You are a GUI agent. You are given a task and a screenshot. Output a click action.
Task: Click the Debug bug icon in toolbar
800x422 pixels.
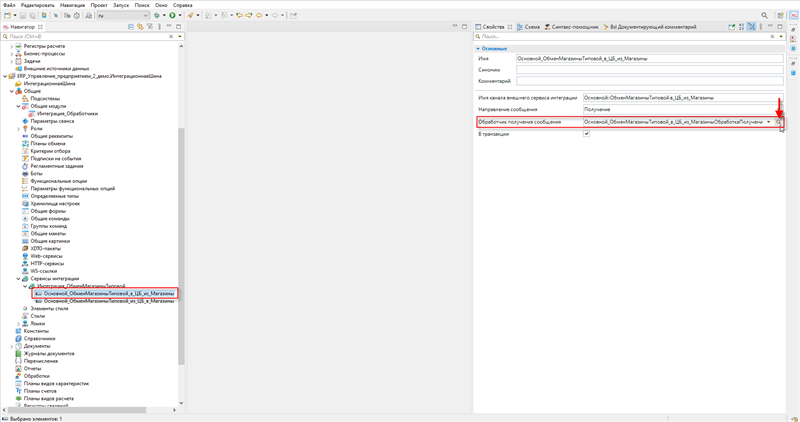point(157,16)
